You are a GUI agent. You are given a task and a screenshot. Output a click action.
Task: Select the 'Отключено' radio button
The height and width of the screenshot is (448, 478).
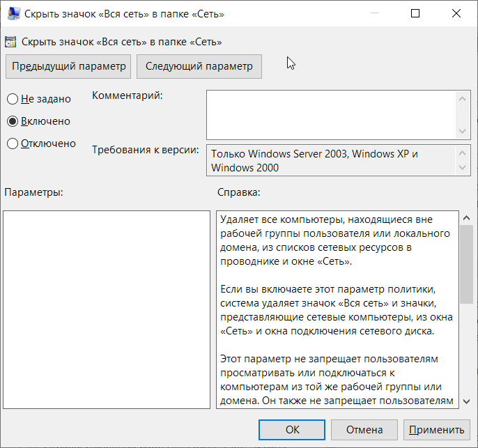coord(13,144)
